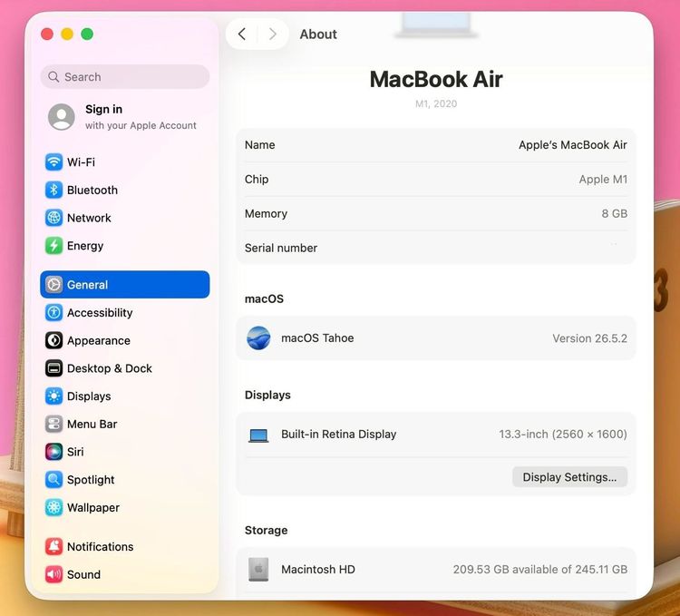
Task: Click the MacBook Air heading
Action: tap(436, 80)
